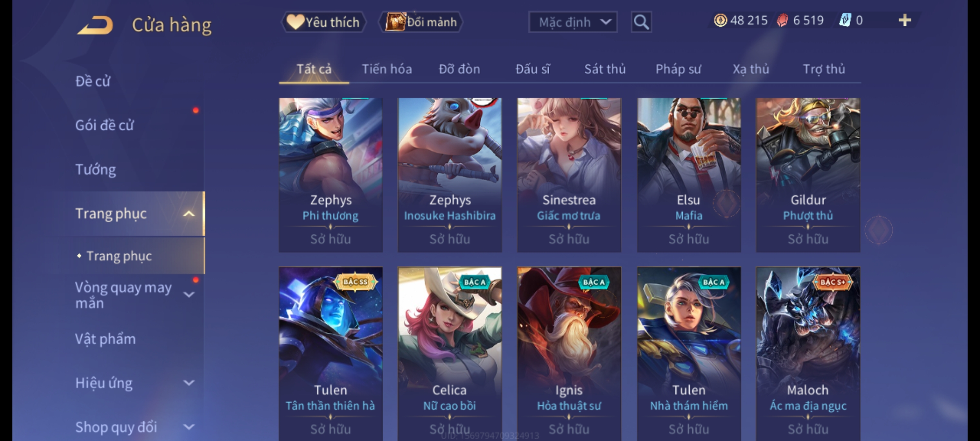
Task: Tap the golden back arrow icon
Action: 95,25
